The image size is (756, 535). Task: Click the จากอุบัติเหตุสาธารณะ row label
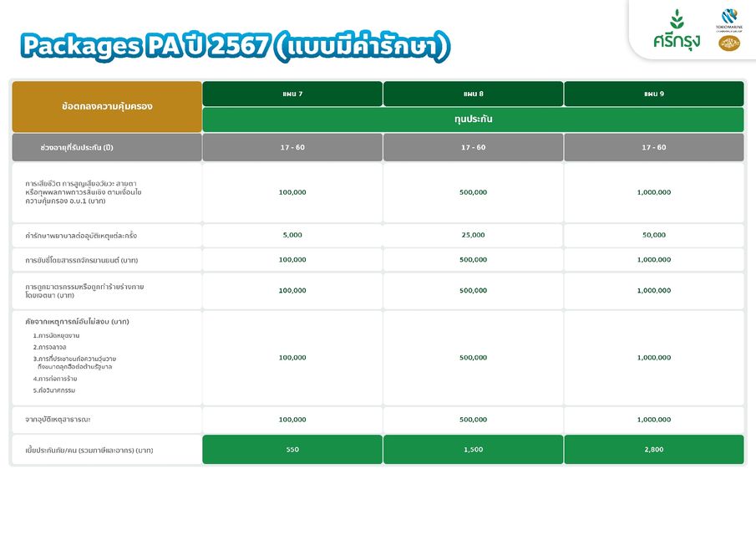[70, 420]
